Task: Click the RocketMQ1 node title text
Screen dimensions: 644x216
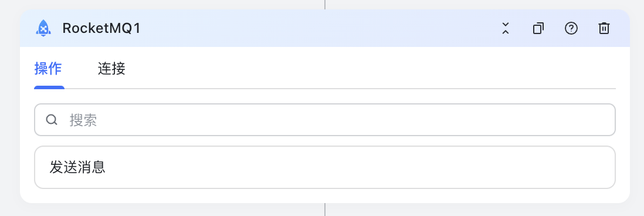Action: point(101,28)
